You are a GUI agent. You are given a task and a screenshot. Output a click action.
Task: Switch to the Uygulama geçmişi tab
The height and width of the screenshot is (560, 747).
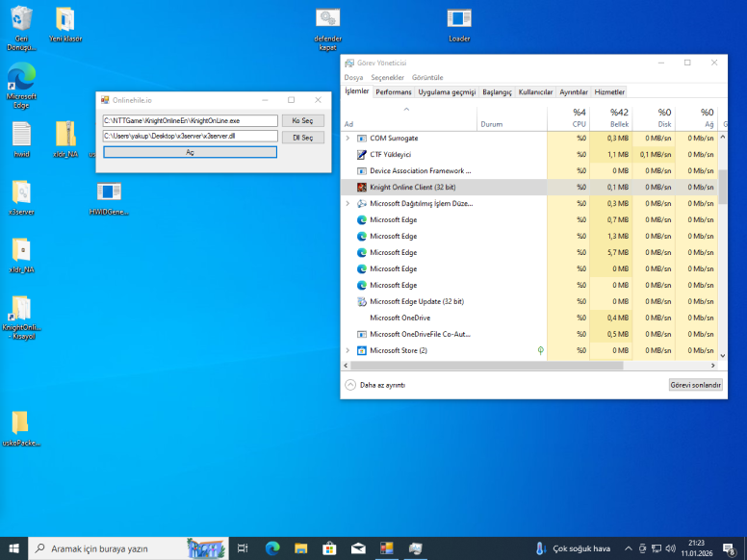[x=447, y=92]
